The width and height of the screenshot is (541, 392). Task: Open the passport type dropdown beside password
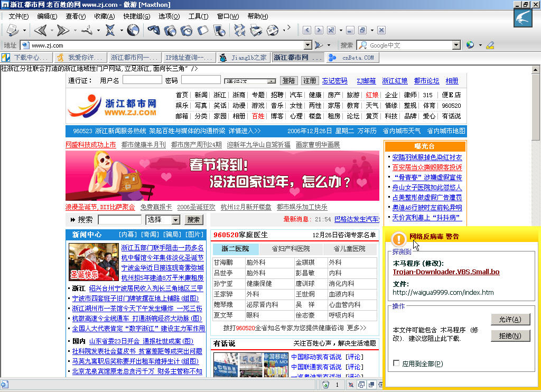272,81
